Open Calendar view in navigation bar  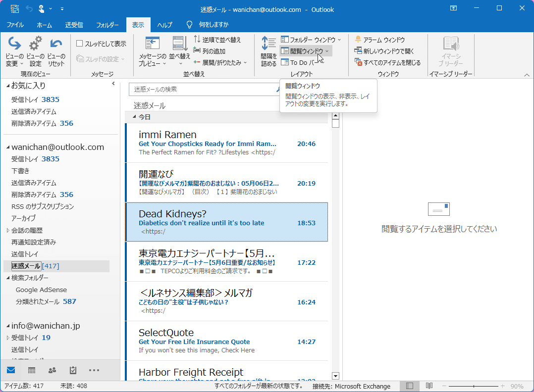pos(32,370)
